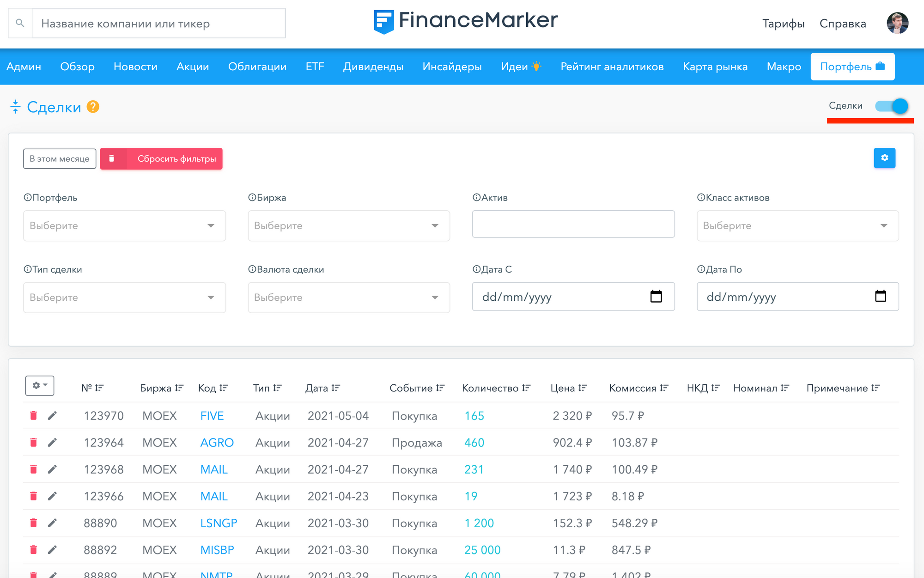
Task: Edit deal 123968 with pencil icon
Action: point(52,469)
